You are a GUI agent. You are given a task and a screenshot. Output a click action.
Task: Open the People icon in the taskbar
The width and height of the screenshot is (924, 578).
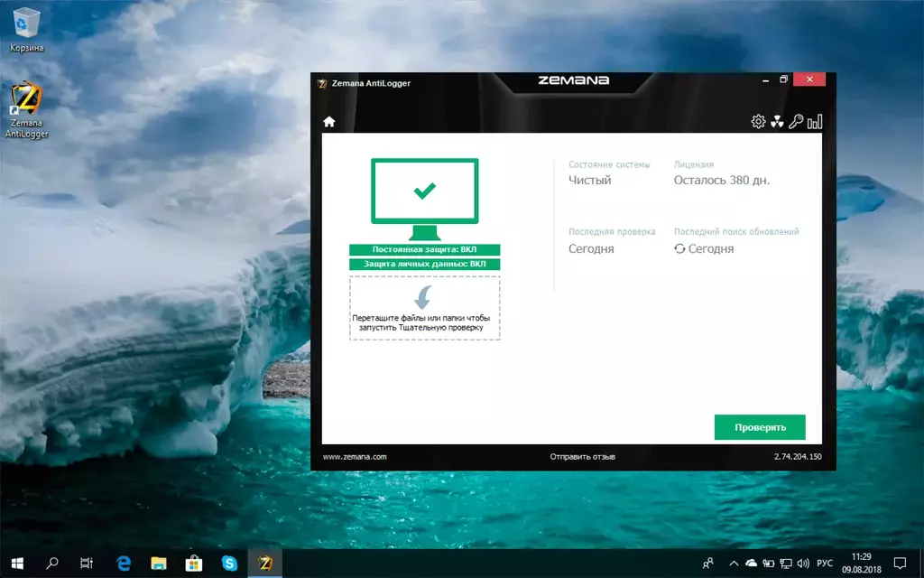coord(707,564)
